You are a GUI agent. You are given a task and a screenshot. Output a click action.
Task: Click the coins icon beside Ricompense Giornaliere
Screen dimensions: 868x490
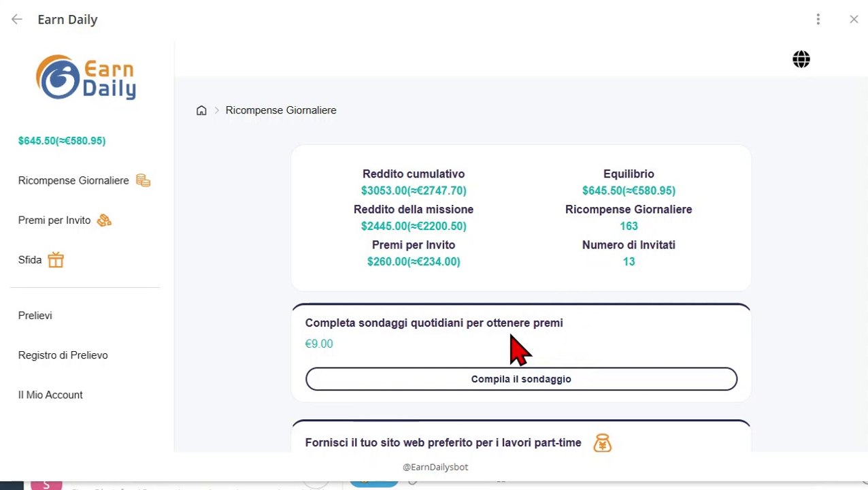pyautogui.click(x=143, y=180)
